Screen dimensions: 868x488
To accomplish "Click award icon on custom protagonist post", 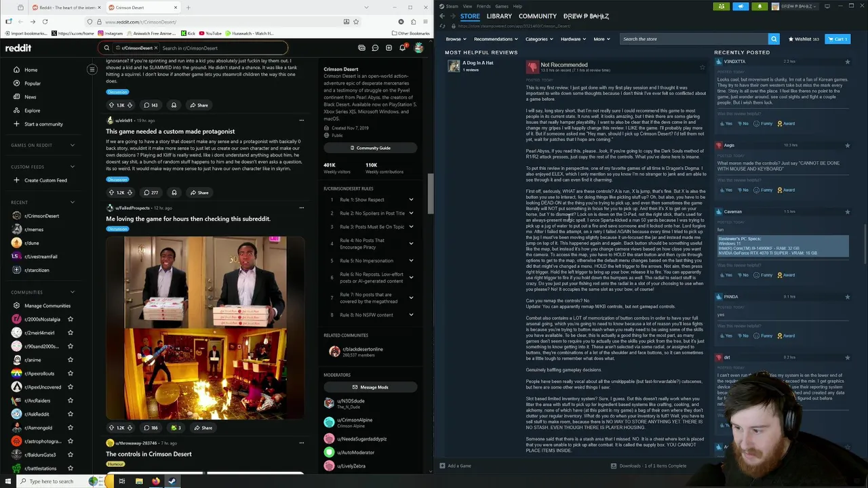I will pos(174,192).
